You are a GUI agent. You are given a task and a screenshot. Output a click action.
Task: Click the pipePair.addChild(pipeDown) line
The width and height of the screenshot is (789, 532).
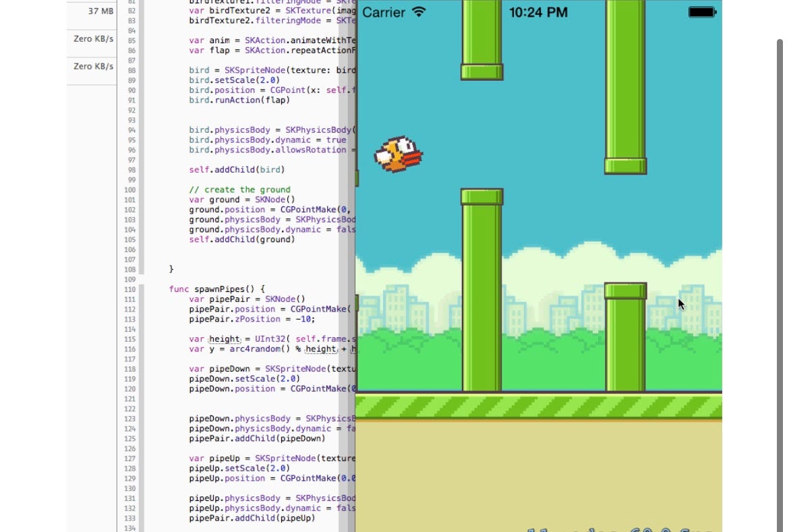(x=257, y=439)
